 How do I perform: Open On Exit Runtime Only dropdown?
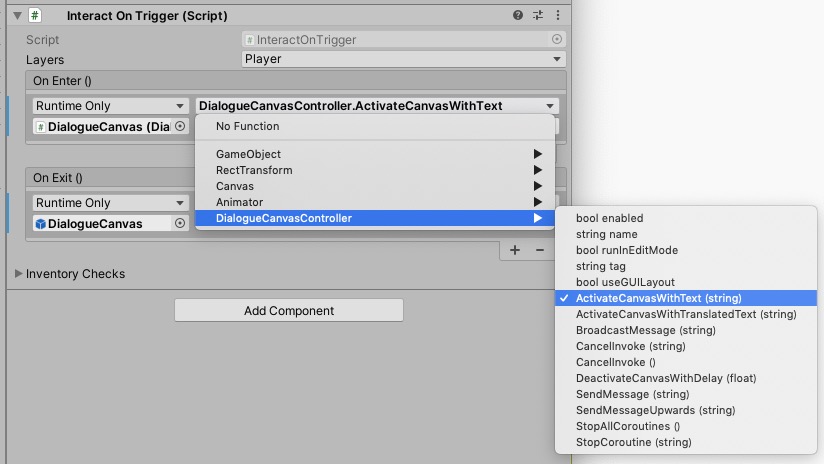(x=110, y=203)
